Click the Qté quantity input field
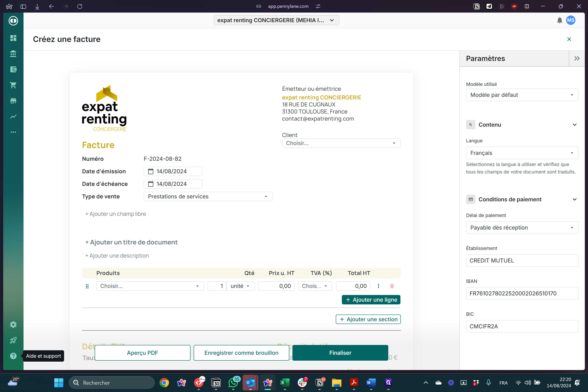The height and width of the screenshot is (392, 588). (217, 286)
